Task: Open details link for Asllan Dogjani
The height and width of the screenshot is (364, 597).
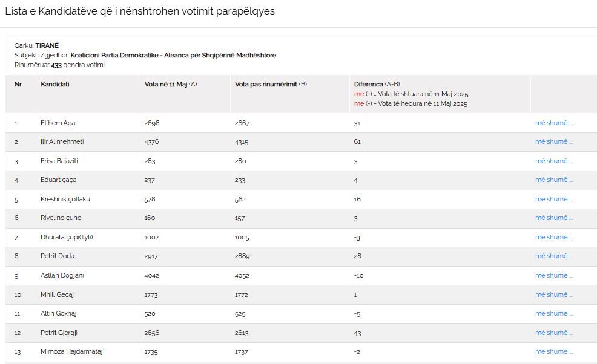Action: pyautogui.click(x=553, y=275)
